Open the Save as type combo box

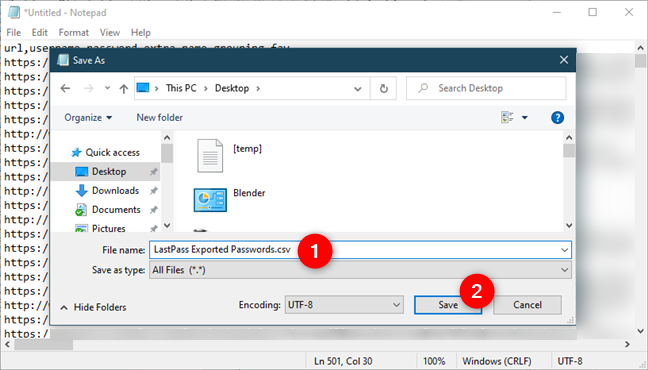pos(360,270)
